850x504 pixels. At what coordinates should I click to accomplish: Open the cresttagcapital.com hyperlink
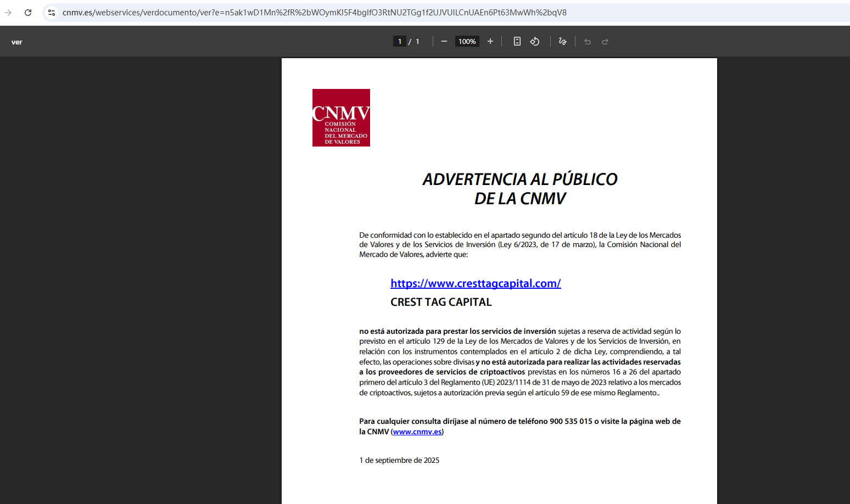476,283
